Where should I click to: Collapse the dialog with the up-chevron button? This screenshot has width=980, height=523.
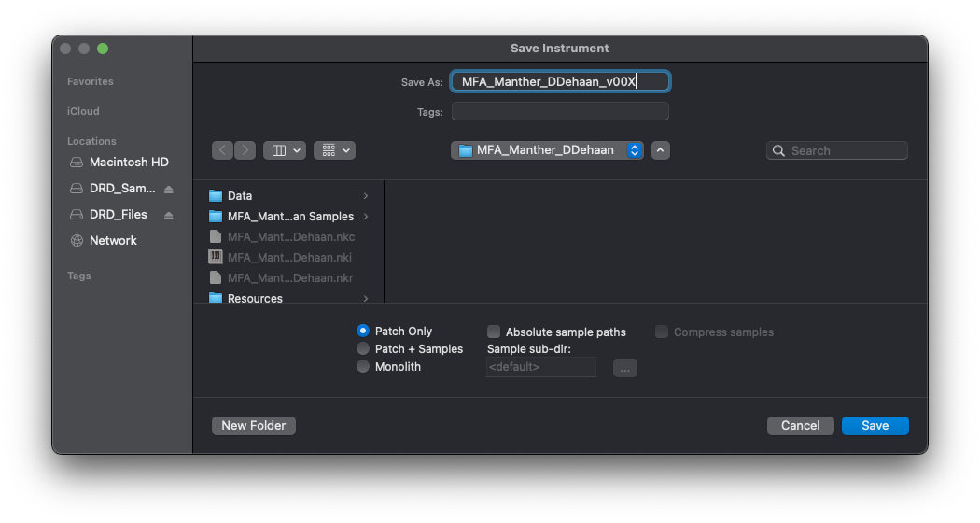pyautogui.click(x=661, y=150)
